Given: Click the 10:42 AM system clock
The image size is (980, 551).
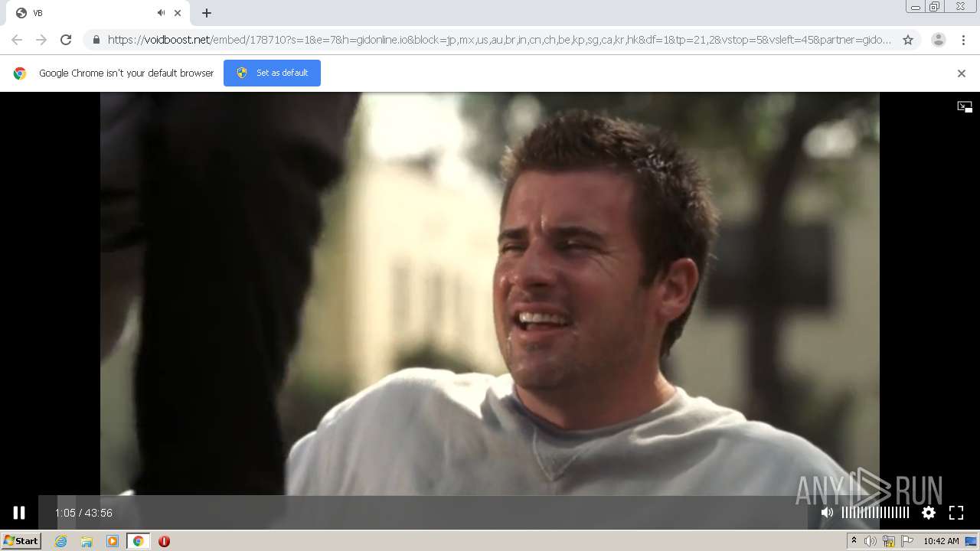Looking at the screenshot, I should 941,541.
